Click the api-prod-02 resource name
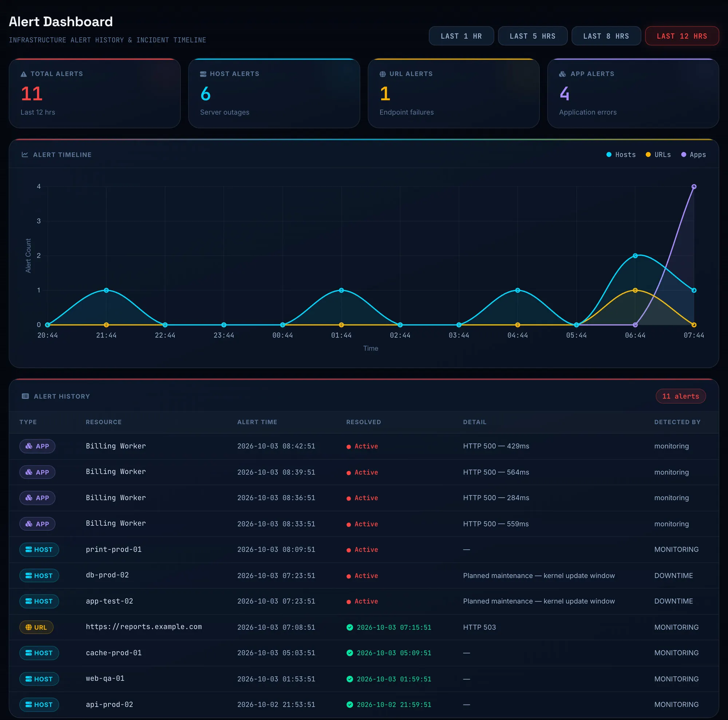Image resolution: width=728 pixels, height=720 pixels. (109, 705)
